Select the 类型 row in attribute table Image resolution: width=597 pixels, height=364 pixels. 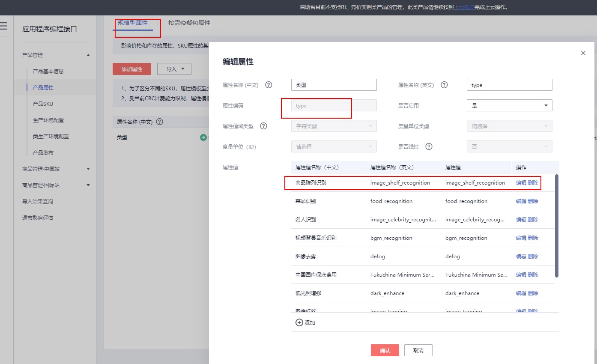point(161,137)
